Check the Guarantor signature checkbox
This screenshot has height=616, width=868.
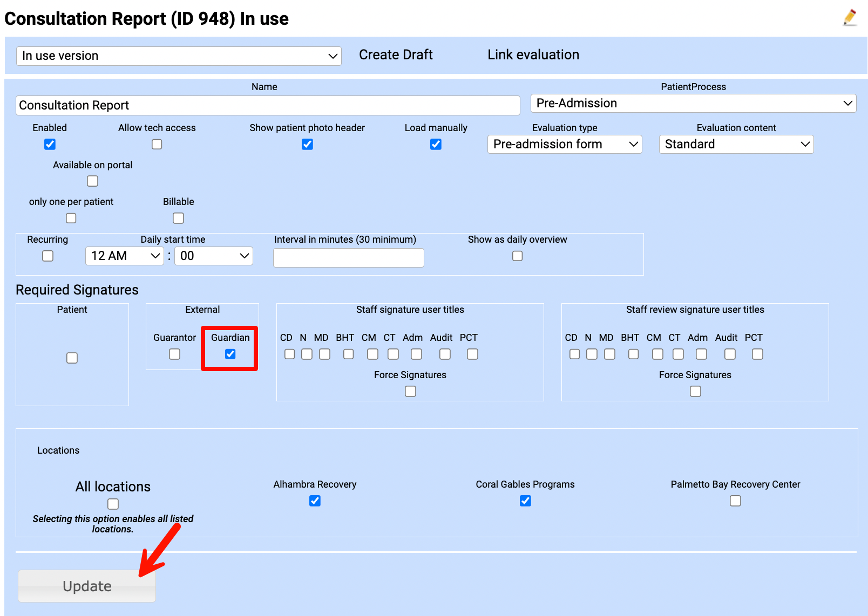(x=174, y=354)
